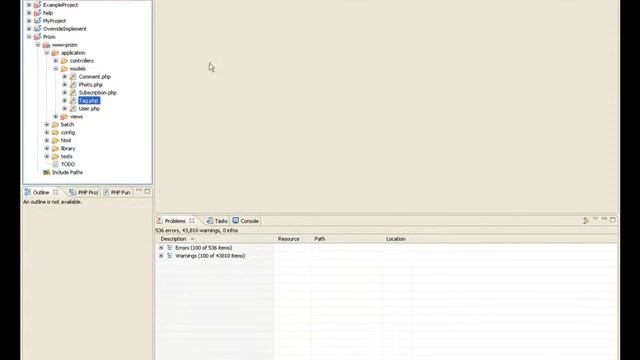Expand the OverrideImplement project node
The width and height of the screenshot is (640, 360).
[29, 29]
